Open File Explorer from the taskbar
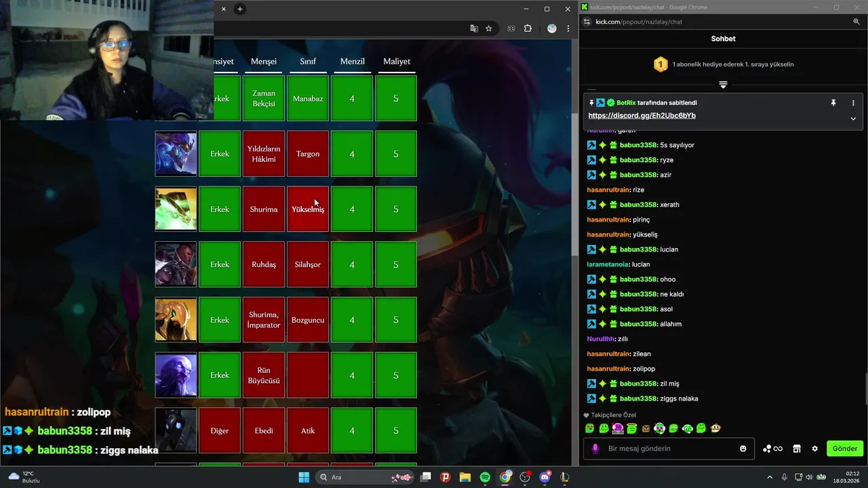 coord(465,477)
